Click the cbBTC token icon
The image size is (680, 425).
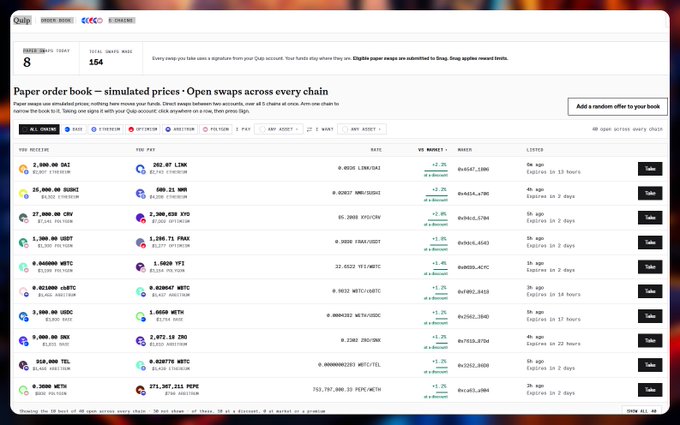pos(23,291)
